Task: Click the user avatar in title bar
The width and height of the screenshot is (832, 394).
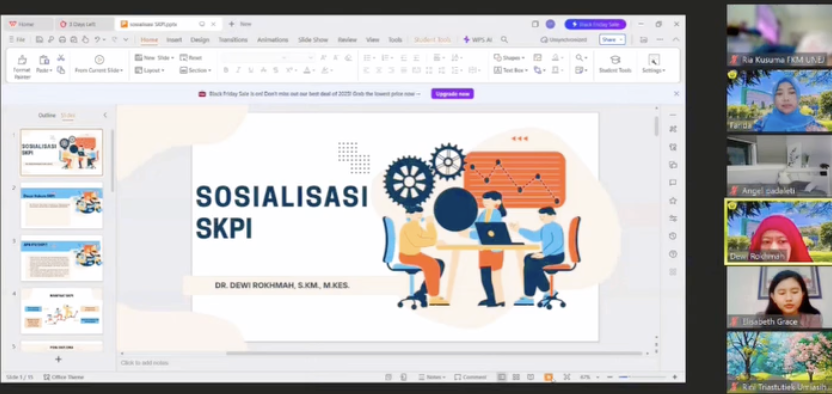Action: (x=550, y=24)
